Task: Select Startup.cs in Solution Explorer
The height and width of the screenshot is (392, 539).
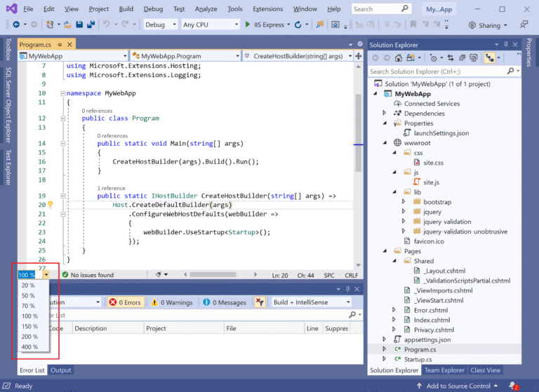Action: pos(418,359)
